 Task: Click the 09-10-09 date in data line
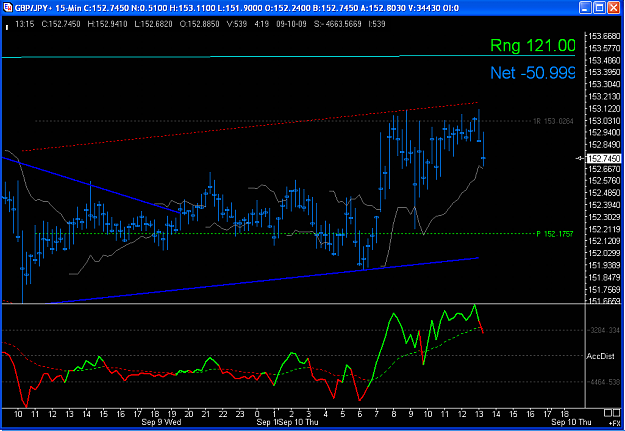(291, 24)
